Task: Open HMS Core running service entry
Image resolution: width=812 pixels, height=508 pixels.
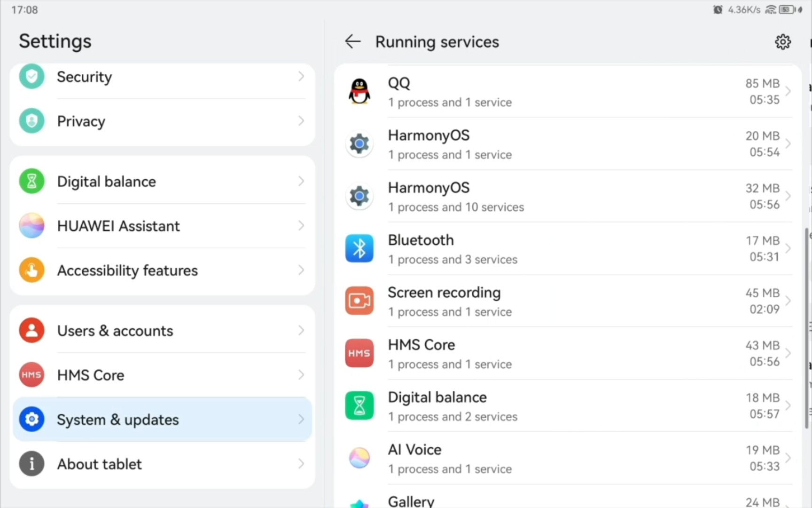Action: click(568, 353)
